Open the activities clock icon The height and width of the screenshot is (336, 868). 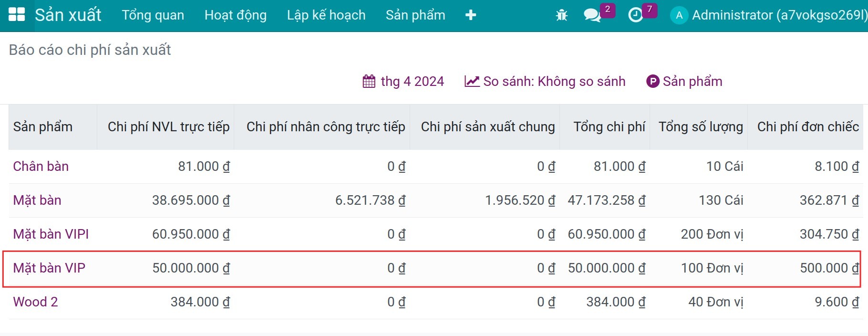(635, 15)
